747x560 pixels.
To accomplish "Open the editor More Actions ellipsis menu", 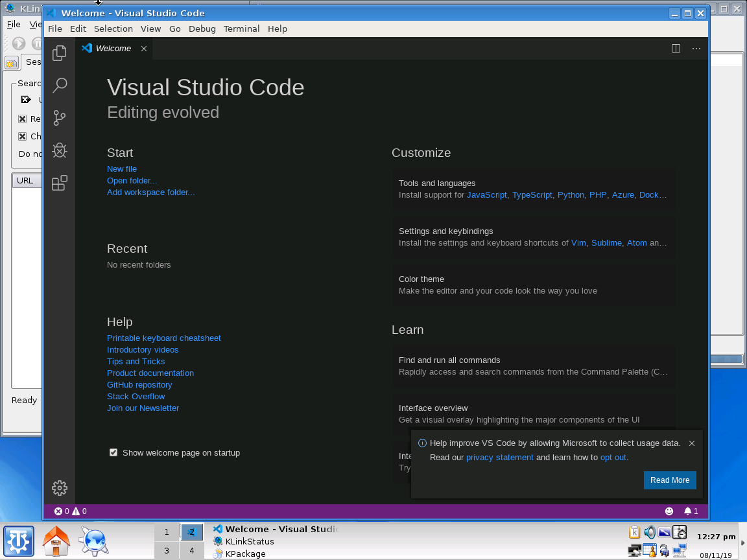I will point(696,48).
